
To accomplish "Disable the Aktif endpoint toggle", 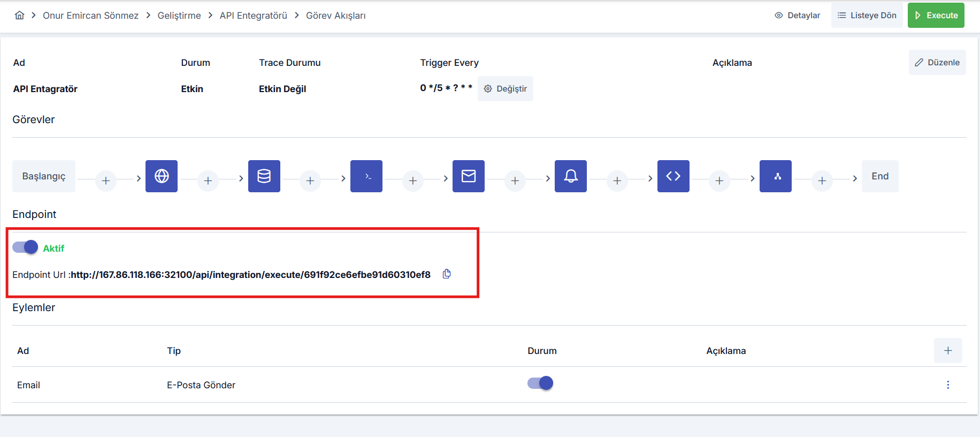I will (x=25, y=247).
